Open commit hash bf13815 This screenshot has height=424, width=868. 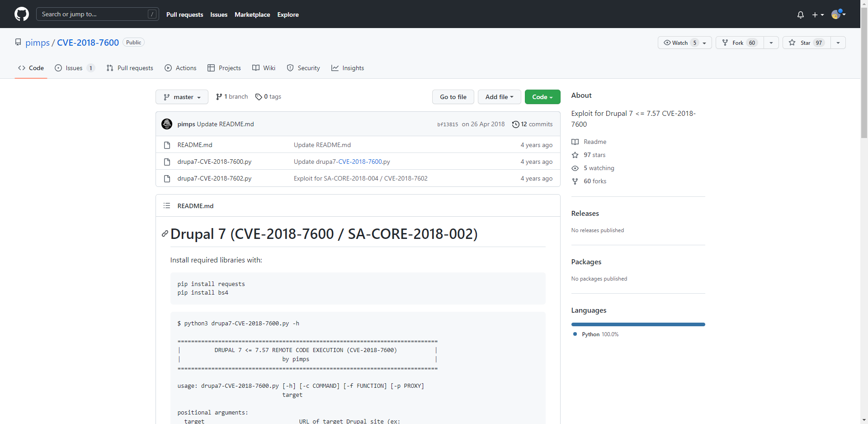click(448, 124)
